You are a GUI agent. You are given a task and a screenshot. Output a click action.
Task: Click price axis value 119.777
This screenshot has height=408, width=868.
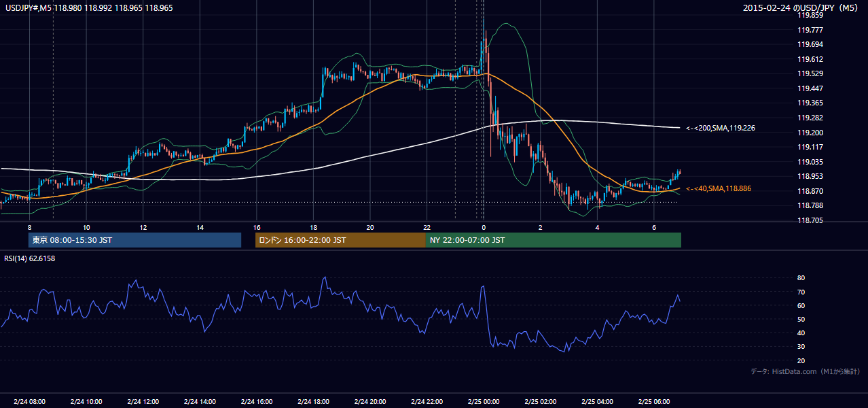(810, 30)
